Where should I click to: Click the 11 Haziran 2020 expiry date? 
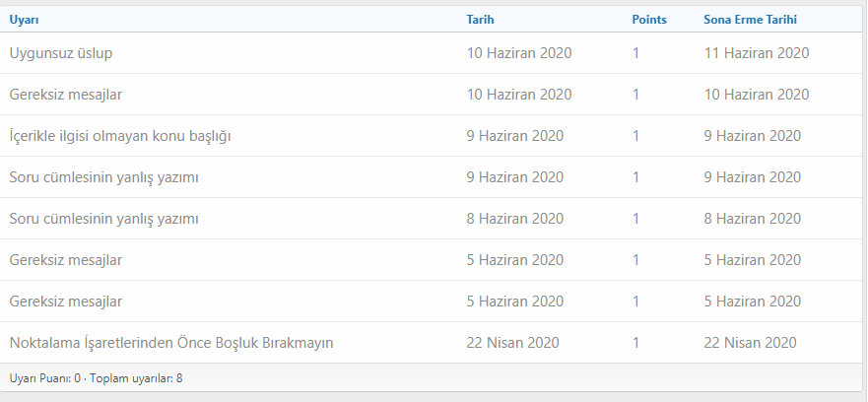click(x=756, y=53)
